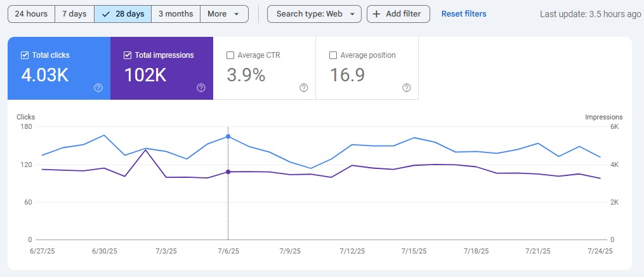Click the impressions spike peak near 7/2/25
The width and height of the screenshot is (644, 277).
point(145,151)
